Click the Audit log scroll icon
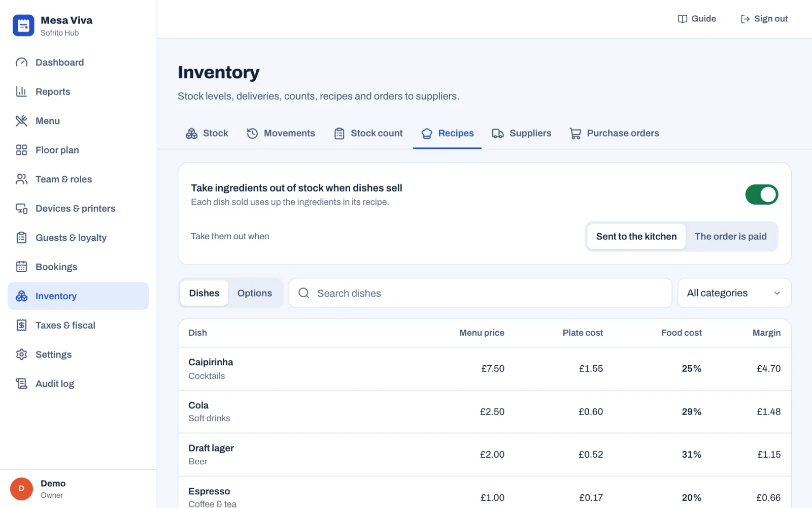The height and width of the screenshot is (508, 812). pos(21,384)
